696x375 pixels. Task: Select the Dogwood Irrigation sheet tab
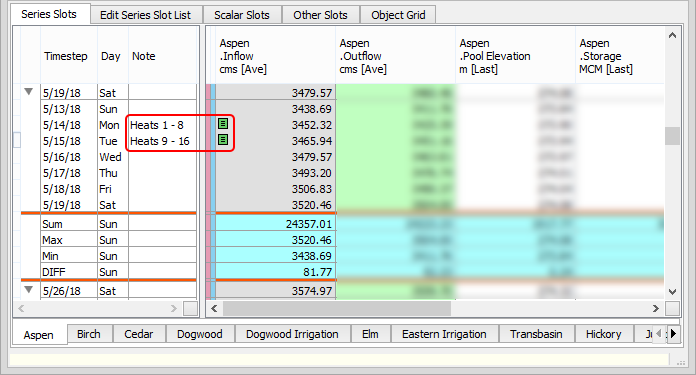(x=292, y=334)
